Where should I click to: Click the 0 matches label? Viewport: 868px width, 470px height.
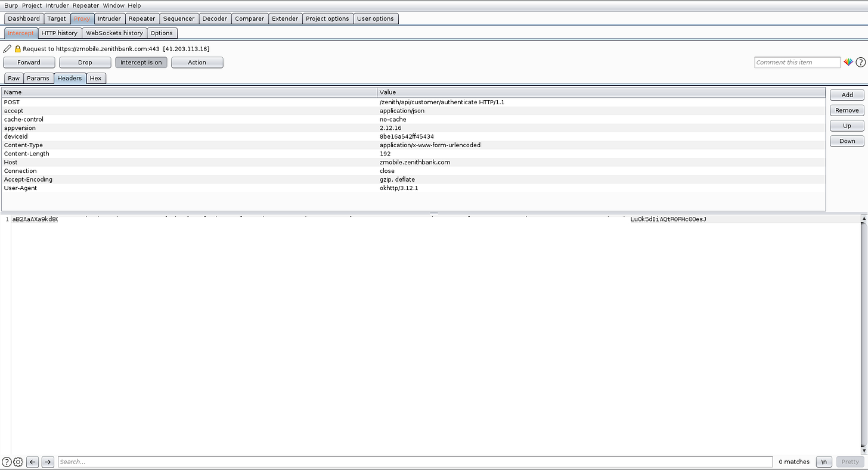click(x=794, y=462)
